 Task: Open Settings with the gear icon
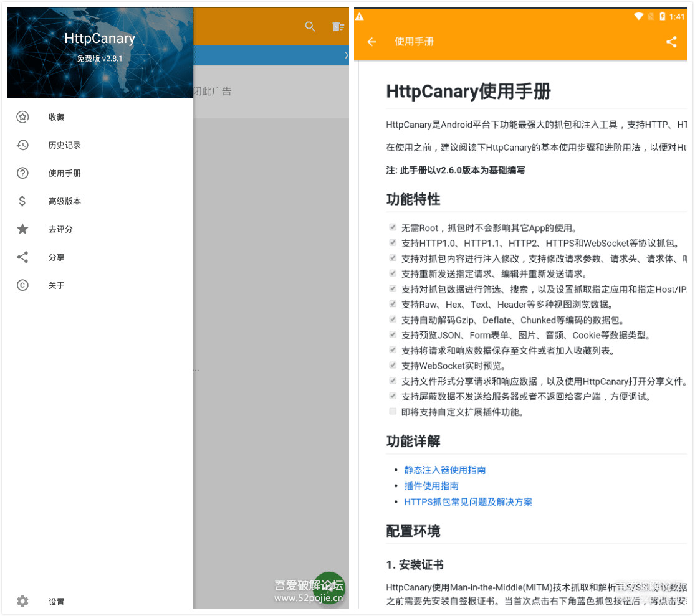22,601
